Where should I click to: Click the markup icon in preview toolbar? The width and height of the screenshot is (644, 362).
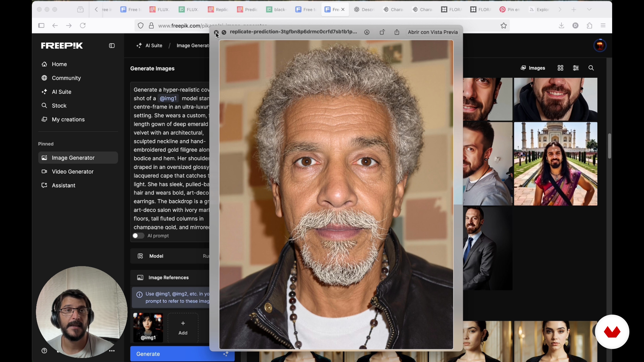coord(367,32)
